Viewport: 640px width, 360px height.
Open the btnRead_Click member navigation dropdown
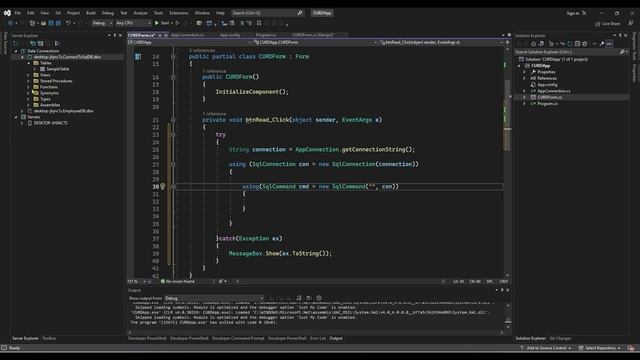point(441,42)
